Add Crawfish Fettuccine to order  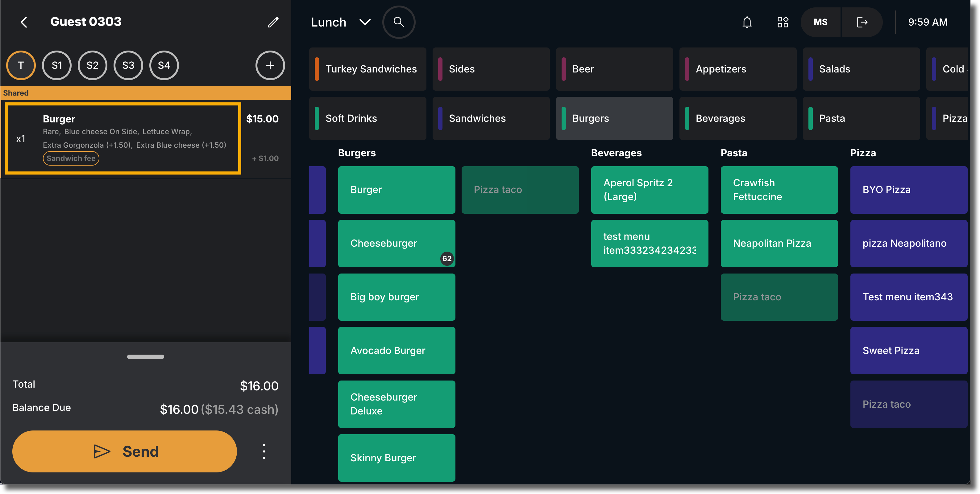[779, 190]
